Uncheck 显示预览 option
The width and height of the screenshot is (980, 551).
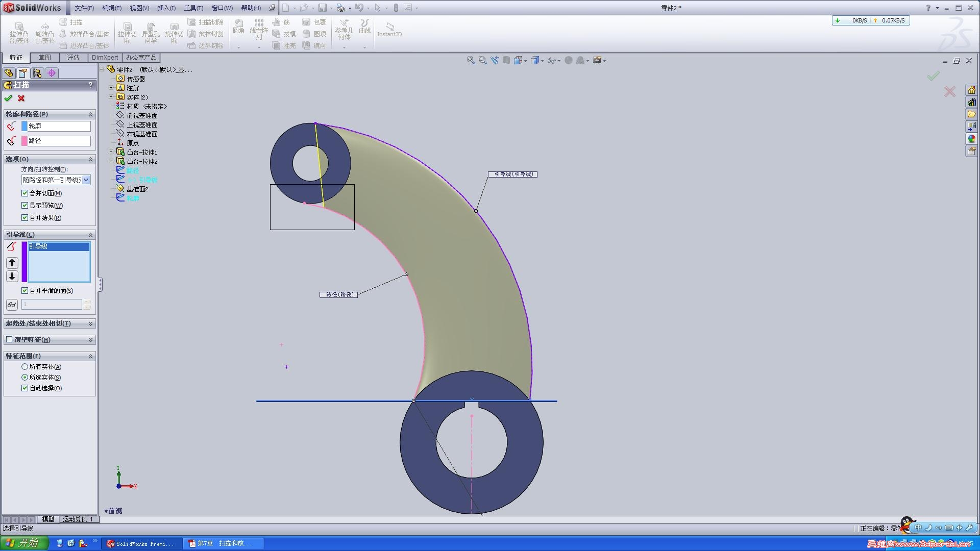click(24, 206)
